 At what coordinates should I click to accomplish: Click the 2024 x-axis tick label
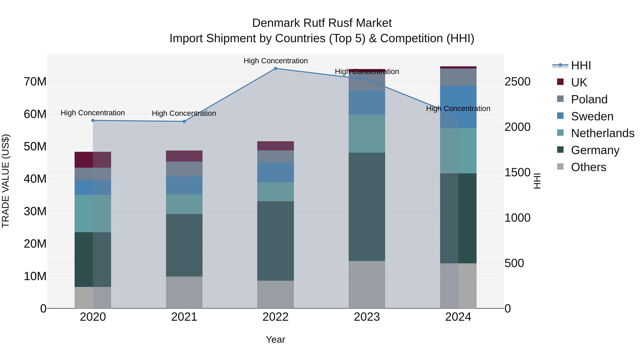coord(458,317)
